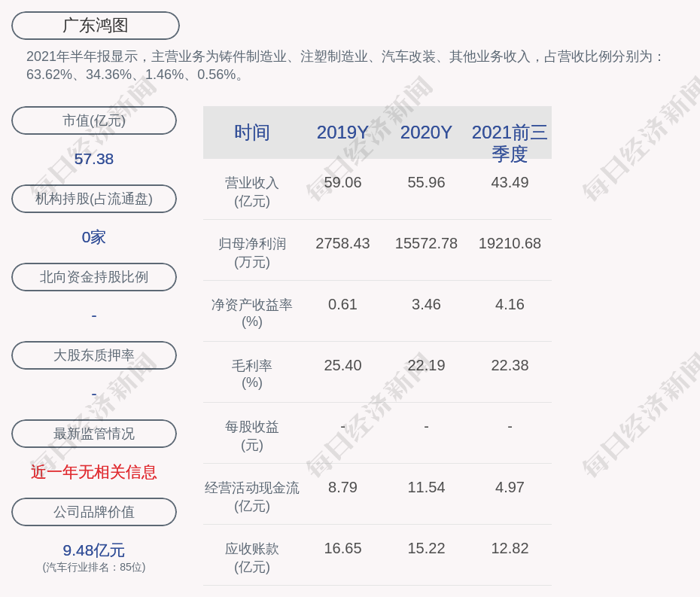The image size is (700, 597).
Task: Click the 机构持股(占流通盘) label pill
Action: pyautogui.click(x=94, y=199)
